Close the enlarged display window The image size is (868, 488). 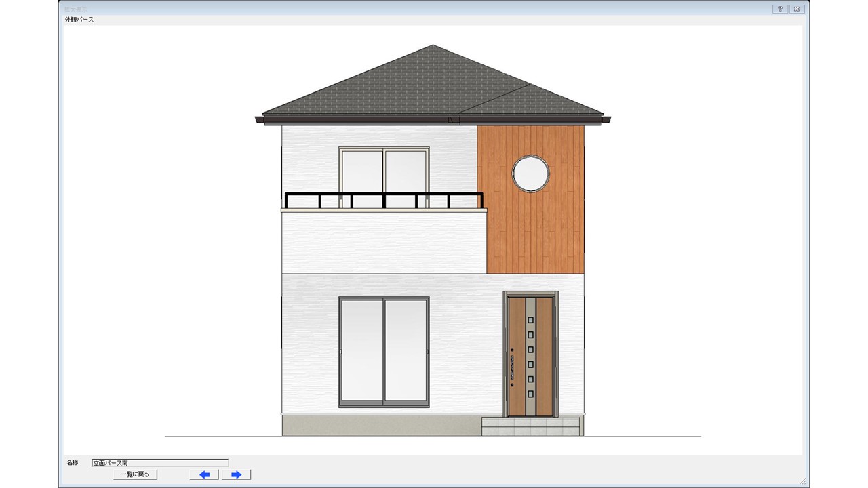pos(797,9)
